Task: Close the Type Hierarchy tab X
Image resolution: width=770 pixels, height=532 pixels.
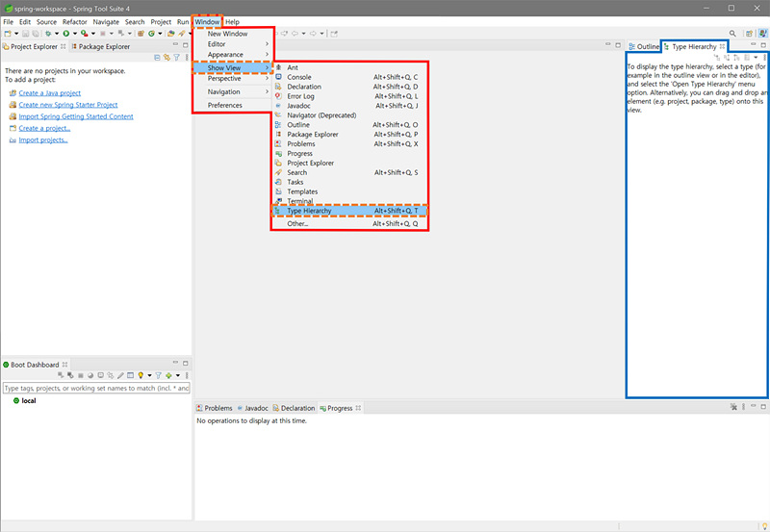Action: tap(722, 46)
